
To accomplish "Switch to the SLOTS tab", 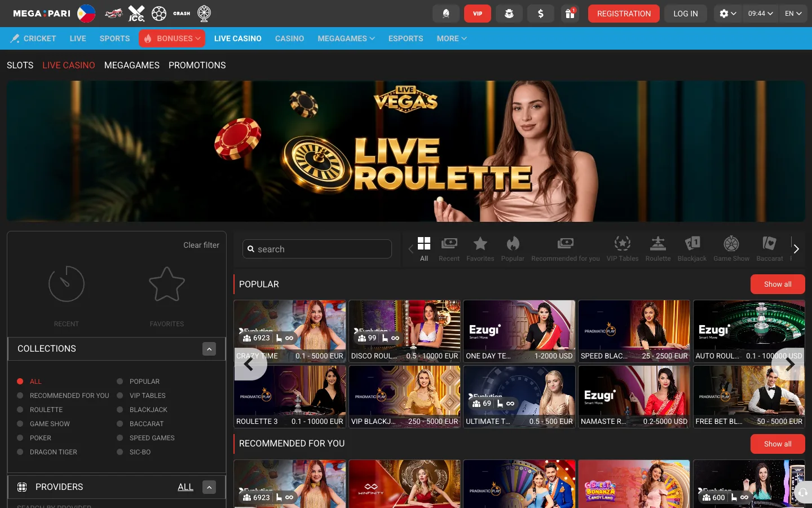I will [x=20, y=65].
